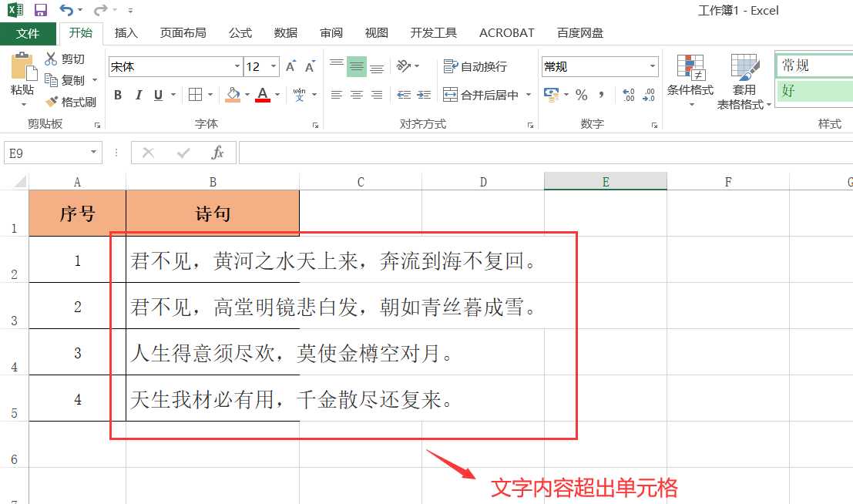Apply comma style number format
Image resolution: width=853 pixels, height=504 pixels.
tap(601, 95)
